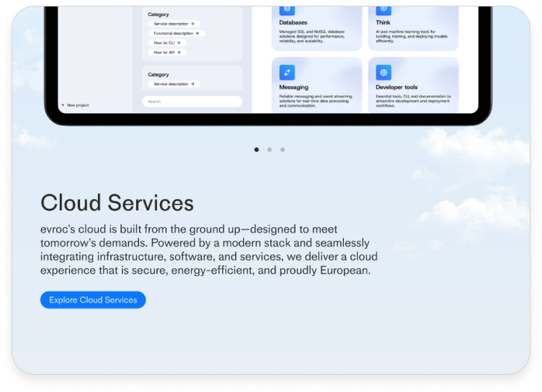Click the Cloud Services heading
The image size is (542, 392).
117,203
